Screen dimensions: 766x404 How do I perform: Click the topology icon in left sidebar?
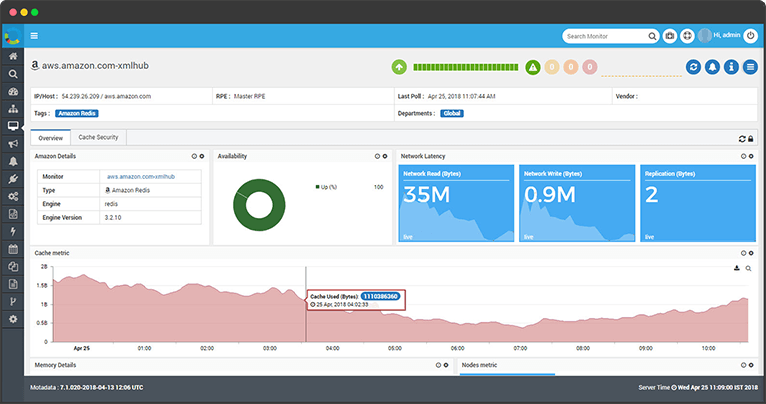pyautogui.click(x=13, y=109)
